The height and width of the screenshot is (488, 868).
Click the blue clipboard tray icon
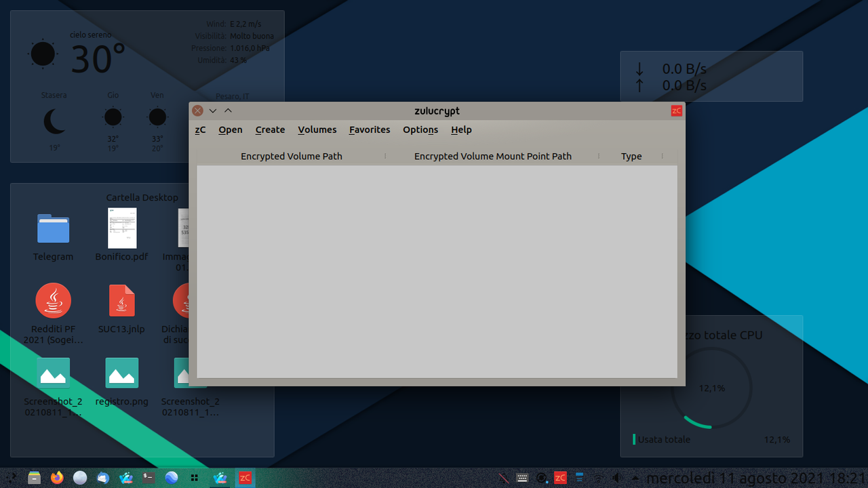coord(579,478)
